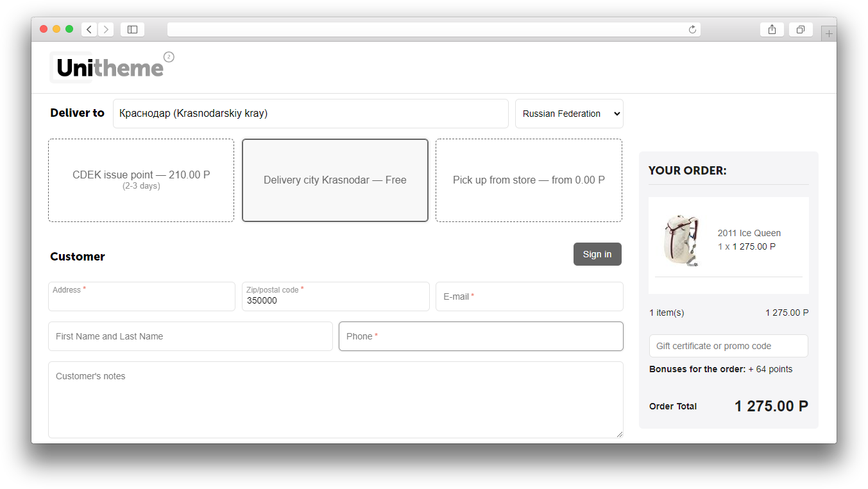Click the Sign in button
Screen dimensions: 868x489
597,254
